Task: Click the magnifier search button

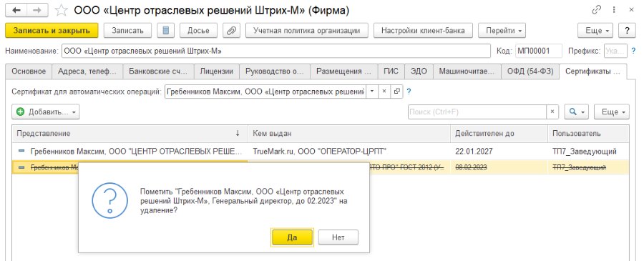Action: pyautogui.click(x=577, y=112)
